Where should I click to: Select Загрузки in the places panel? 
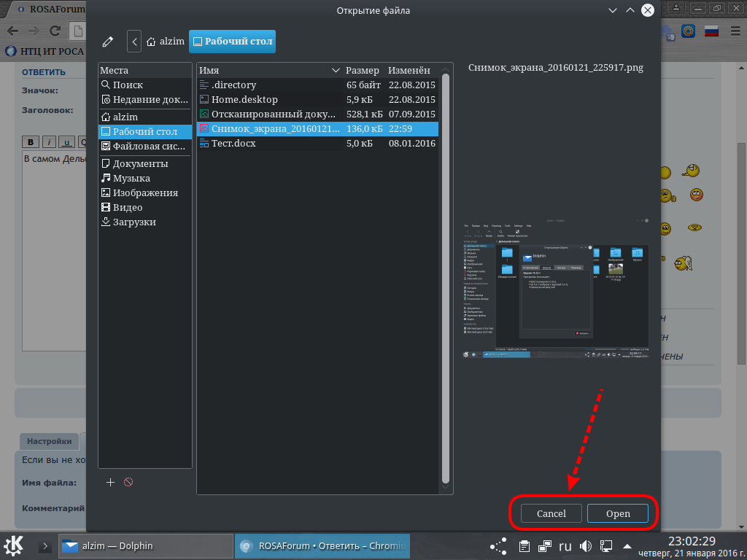[134, 222]
